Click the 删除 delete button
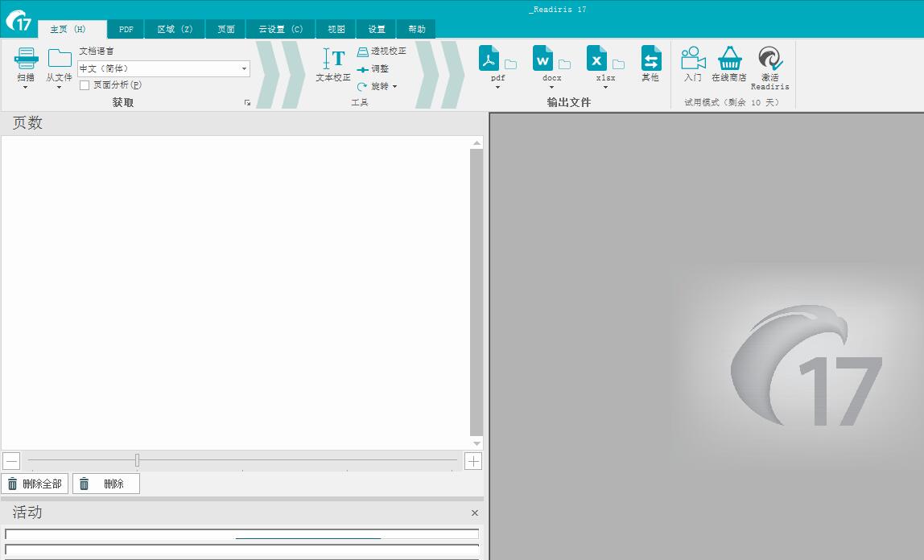 [x=106, y=484]
